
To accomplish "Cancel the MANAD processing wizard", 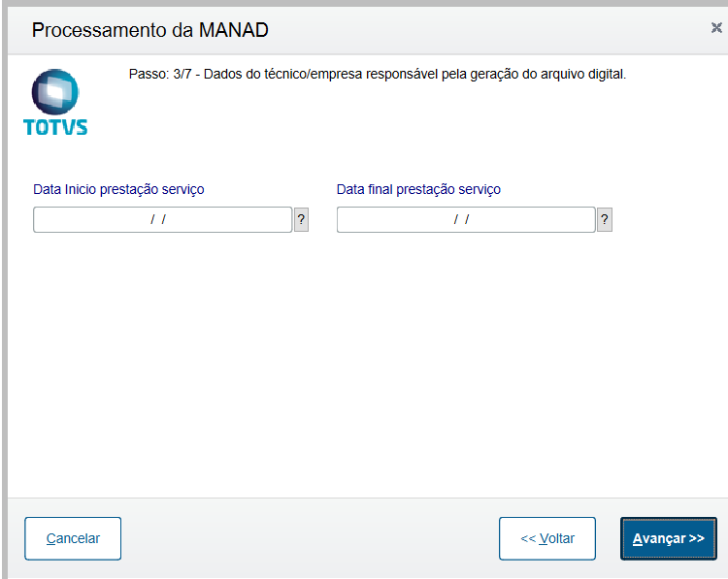I will coord(73,538).
